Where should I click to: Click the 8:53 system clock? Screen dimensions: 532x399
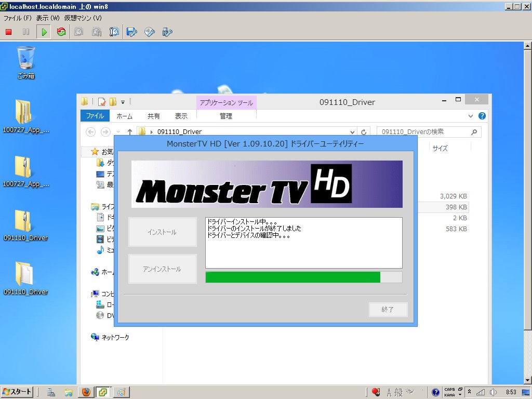click(x=511, y=393)
